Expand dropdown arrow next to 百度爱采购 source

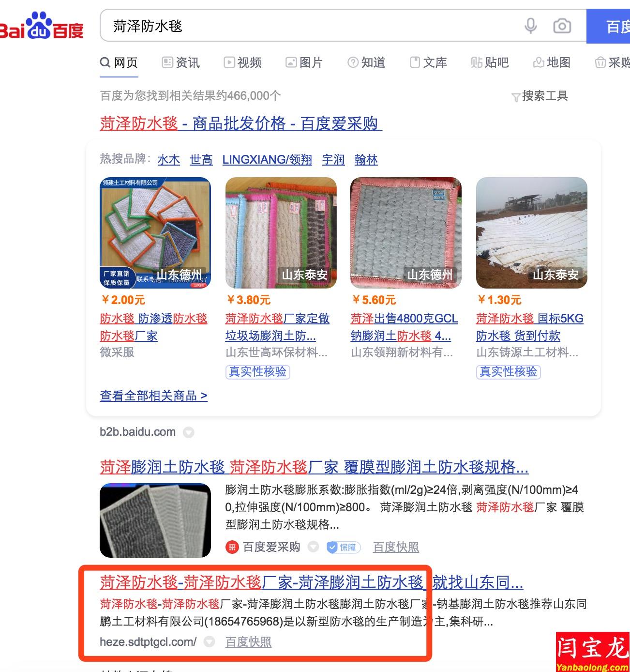(314, 547)
